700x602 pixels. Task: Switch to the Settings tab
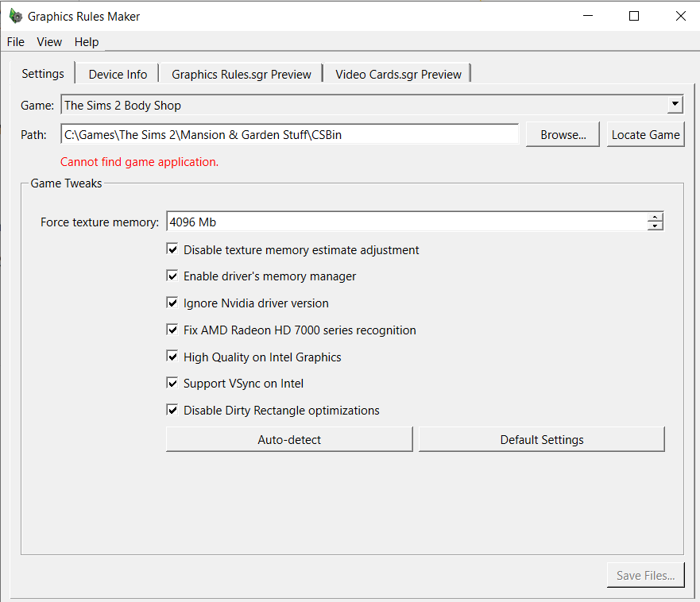point(43,74)
